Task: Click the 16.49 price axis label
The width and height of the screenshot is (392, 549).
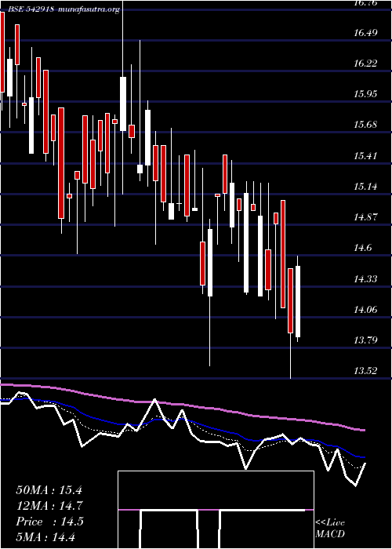Action: coord(365,33)
